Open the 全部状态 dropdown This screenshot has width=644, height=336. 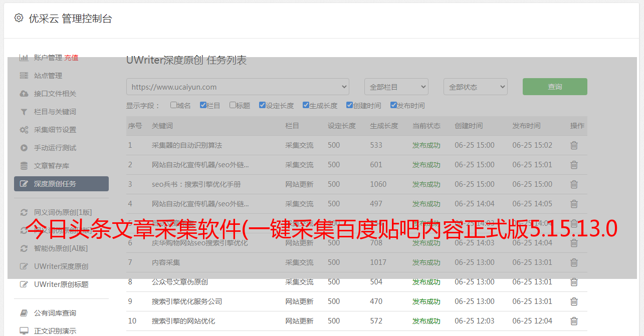point(476,87)
